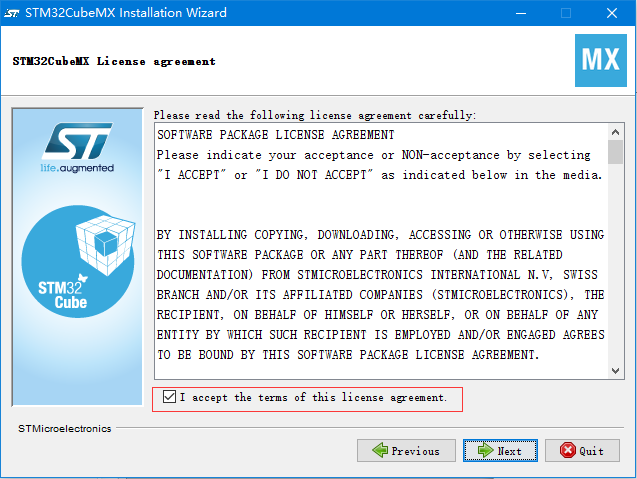Click the scroll-up arrow of license text
This screenshot has height=479, width=637.
[x=615, y=132]
